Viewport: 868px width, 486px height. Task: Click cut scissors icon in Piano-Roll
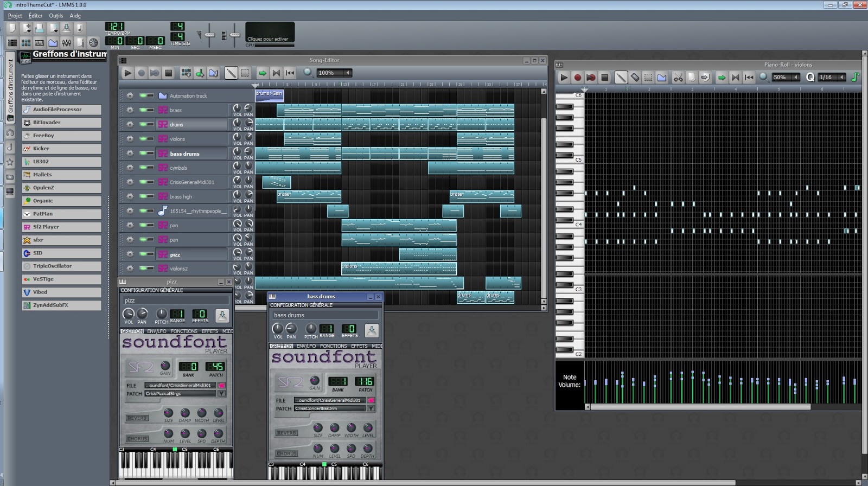(x=678, y=78)
